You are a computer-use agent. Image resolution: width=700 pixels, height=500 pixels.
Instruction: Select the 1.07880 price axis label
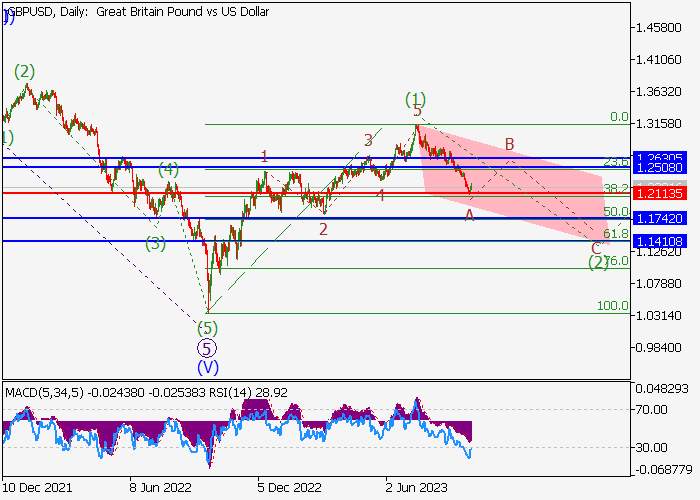click(x=658, y=283)
